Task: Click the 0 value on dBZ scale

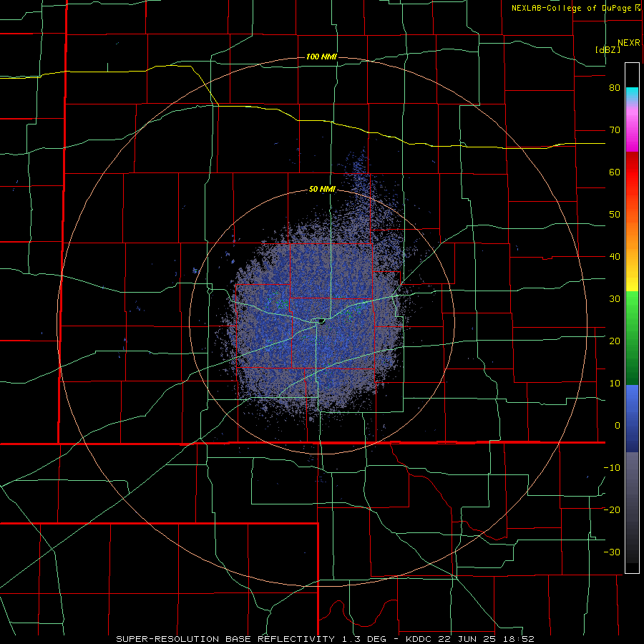Action: click(x=618, y=426)
